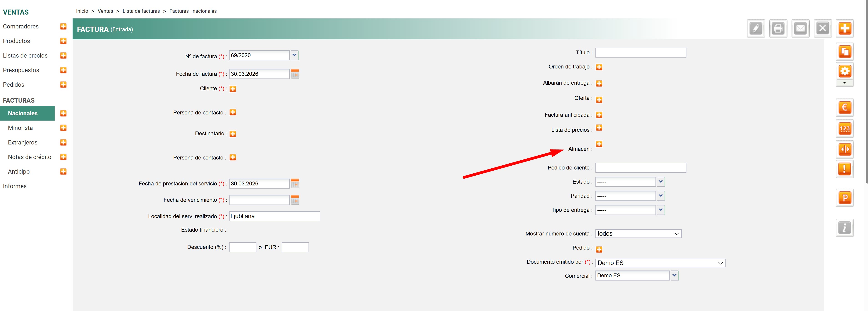Viewport: 868px width, 311px height.
Task: Open the orange gear settings icon
Action: (x=844, y=71)
